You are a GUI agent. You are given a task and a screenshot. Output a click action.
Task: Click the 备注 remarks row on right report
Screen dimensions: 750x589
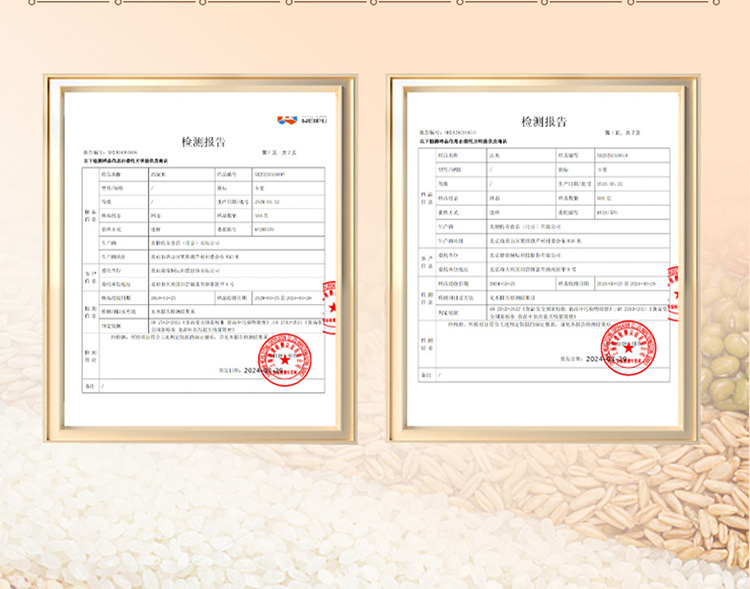[543, 375]
